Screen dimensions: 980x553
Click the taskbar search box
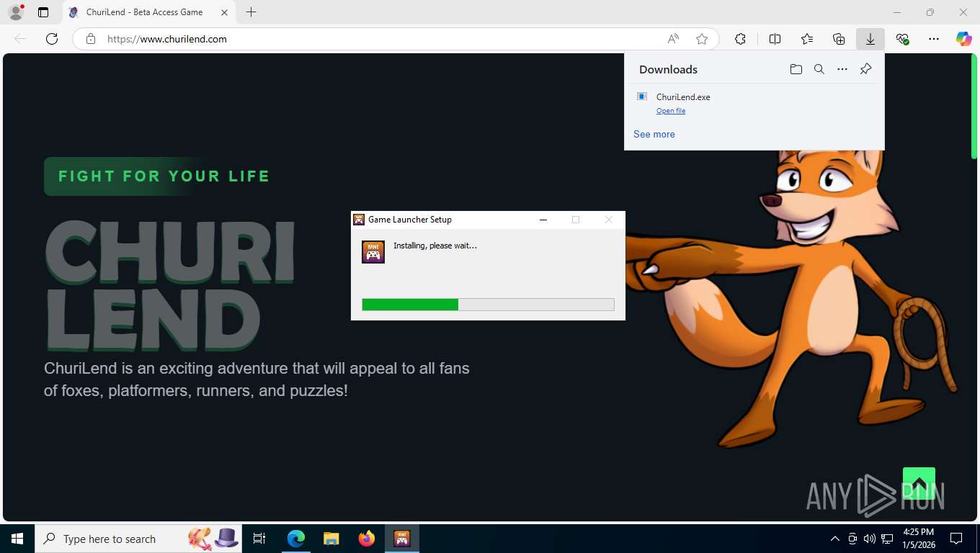click(x=138, y=539)
